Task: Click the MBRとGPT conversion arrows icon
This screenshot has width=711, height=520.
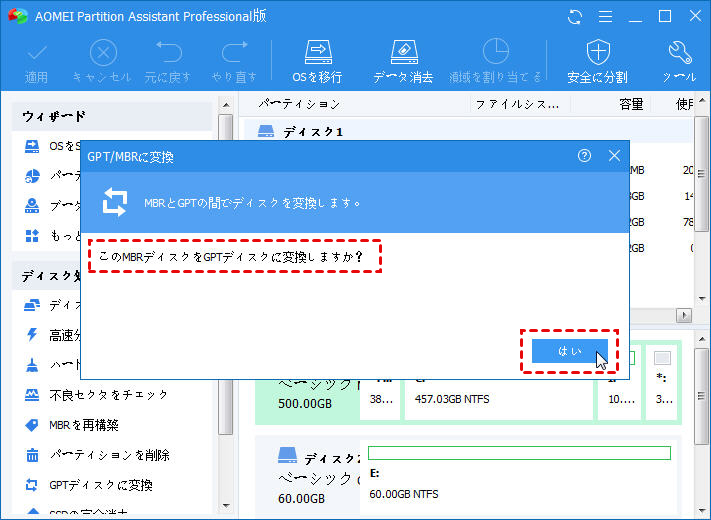Action: point(115,202)
